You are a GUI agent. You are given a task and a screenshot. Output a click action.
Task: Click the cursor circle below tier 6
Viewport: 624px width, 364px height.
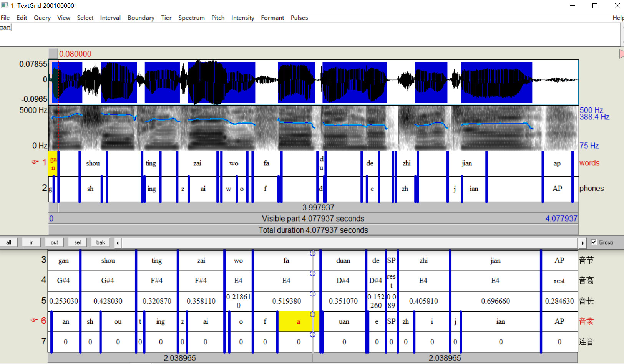[x=313, y=334]
